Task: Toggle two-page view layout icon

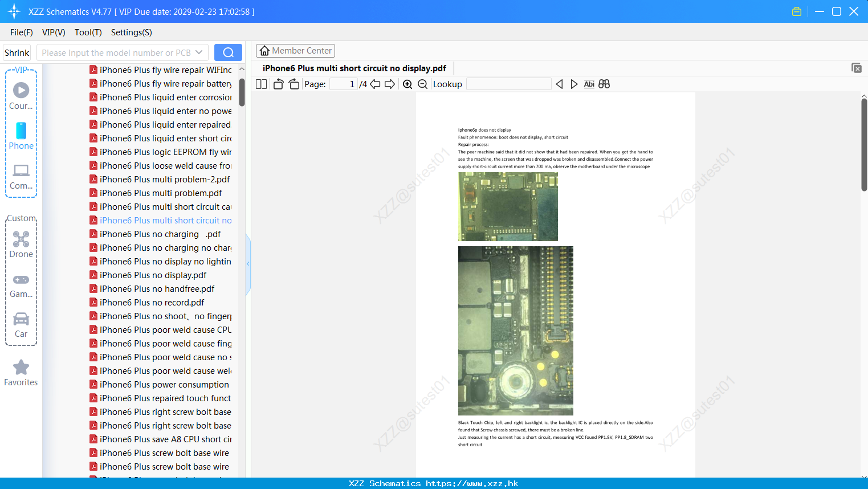Action: pyautogui.click(x=262, y=84)
